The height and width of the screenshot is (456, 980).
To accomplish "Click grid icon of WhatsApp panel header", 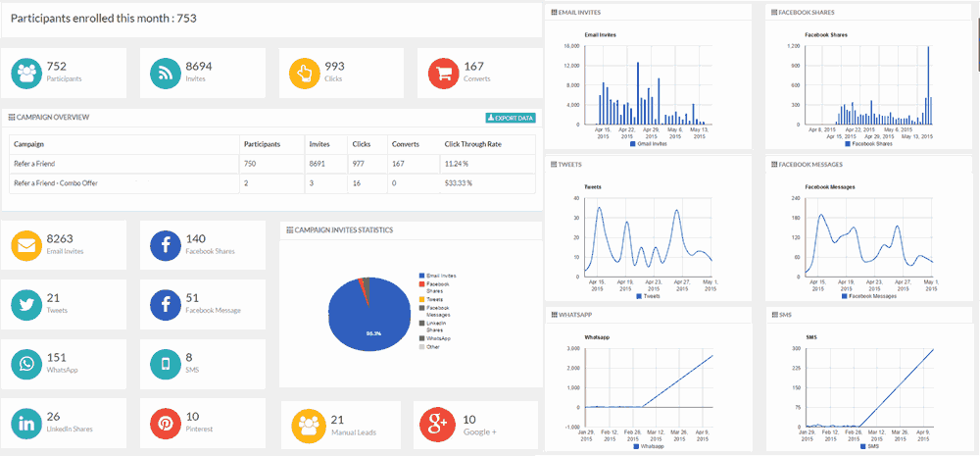I will 555,315.
